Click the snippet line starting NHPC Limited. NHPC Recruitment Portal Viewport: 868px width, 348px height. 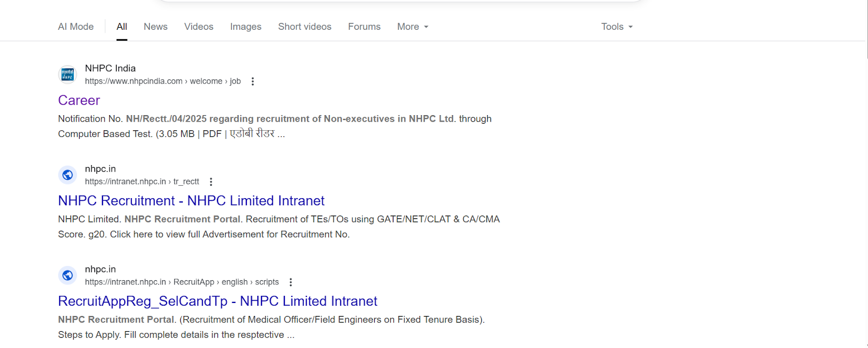(279, 219)
